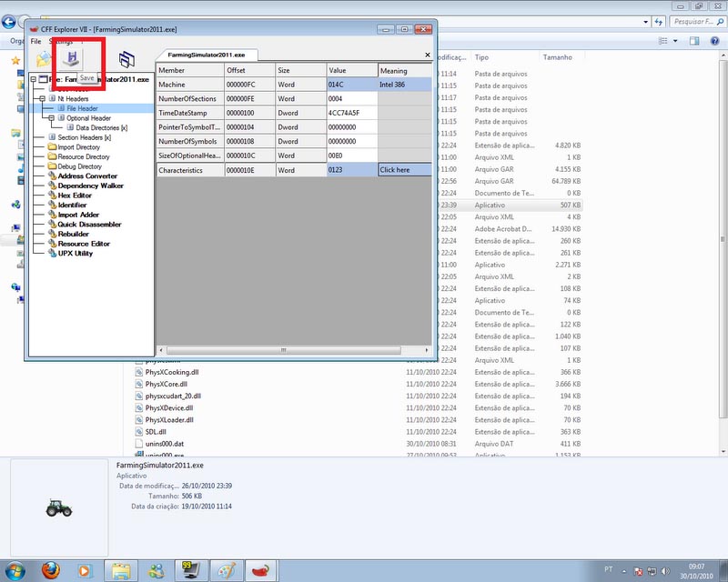Click the Open file folder icon
The image size is (728, 582).
(44, 60)
